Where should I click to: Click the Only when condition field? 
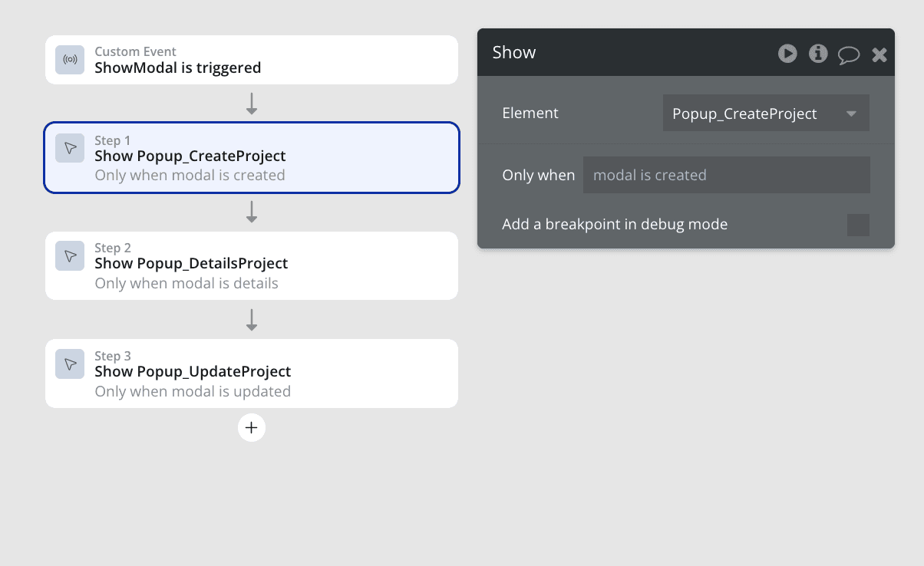726,175
